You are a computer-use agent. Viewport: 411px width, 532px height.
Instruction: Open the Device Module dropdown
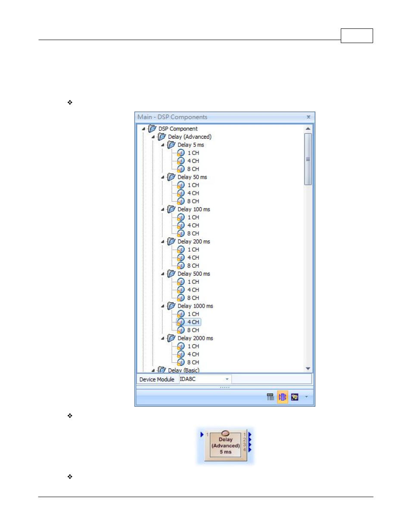[227, 379]
